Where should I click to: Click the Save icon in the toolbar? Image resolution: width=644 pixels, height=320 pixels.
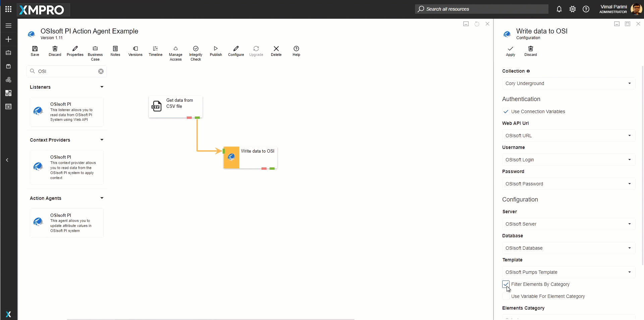[x=35, y=51]
